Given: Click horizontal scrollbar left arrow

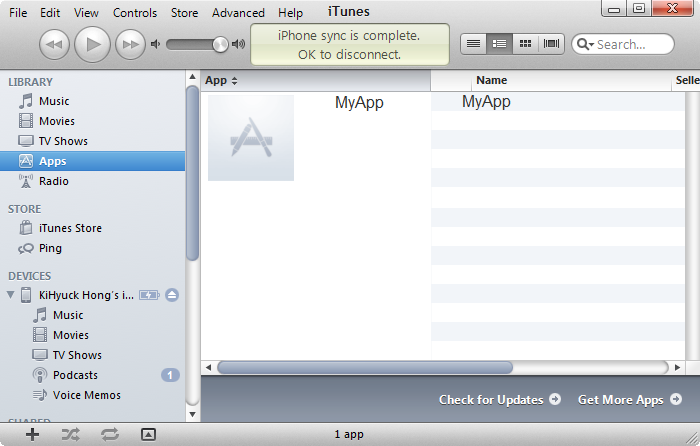Looking at the screenshot, I should [208, 368].
